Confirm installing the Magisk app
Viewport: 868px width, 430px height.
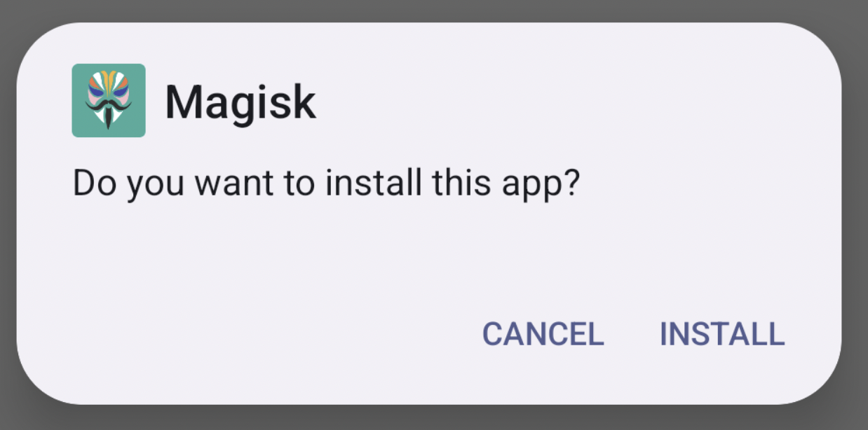click(722, 334)
